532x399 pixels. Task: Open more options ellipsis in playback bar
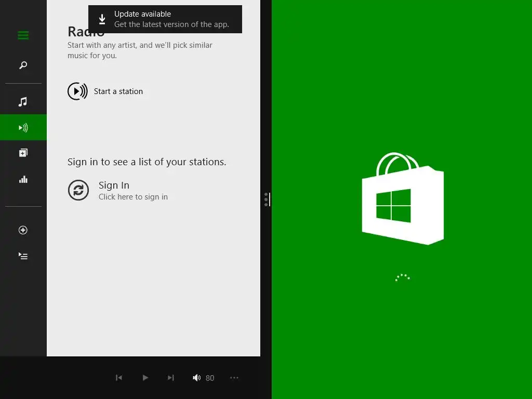[234, 378]
